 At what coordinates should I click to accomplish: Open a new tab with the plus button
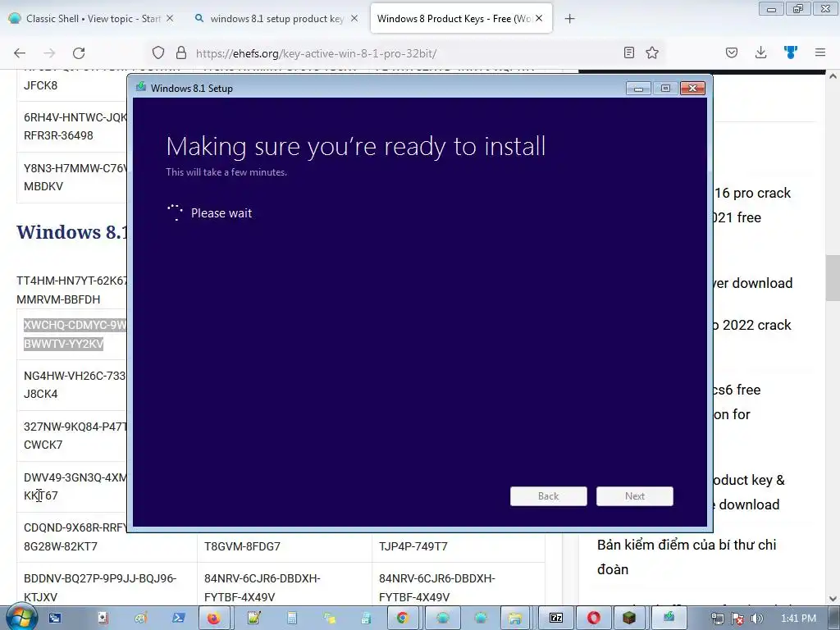point(569,19)
